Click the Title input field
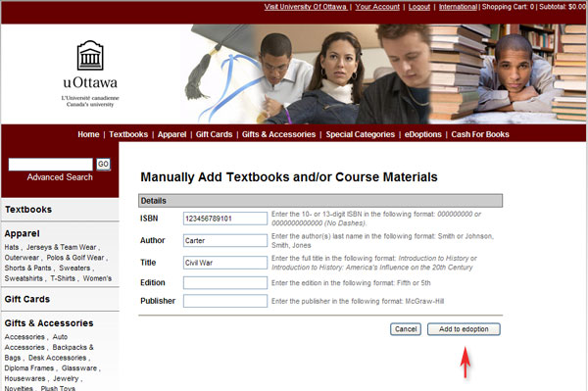This screenshot has width=588, height=391. point(225,263)
